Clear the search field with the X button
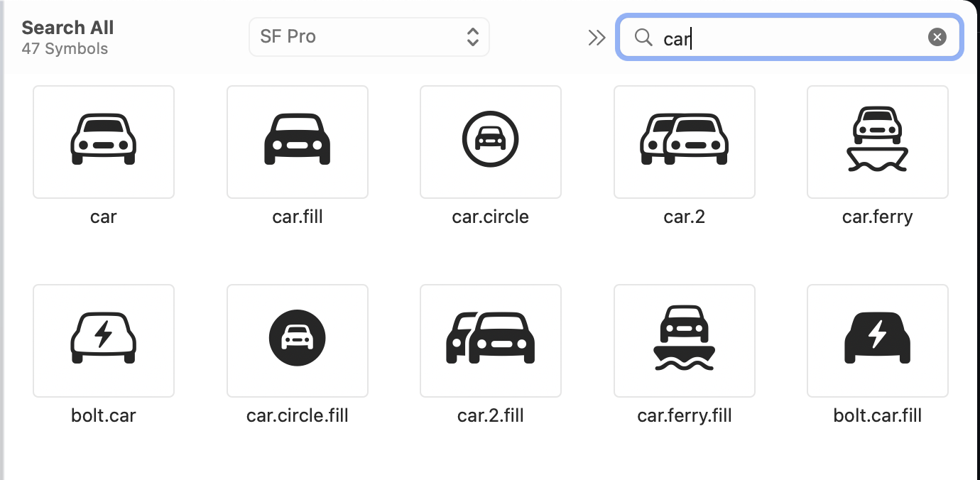 [x=936, y=36]
